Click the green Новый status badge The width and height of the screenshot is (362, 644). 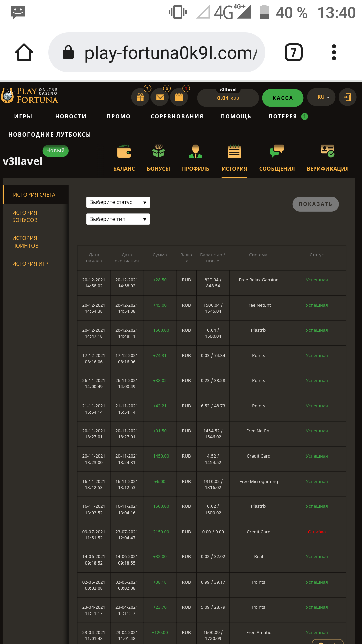(x=55, y=151)
